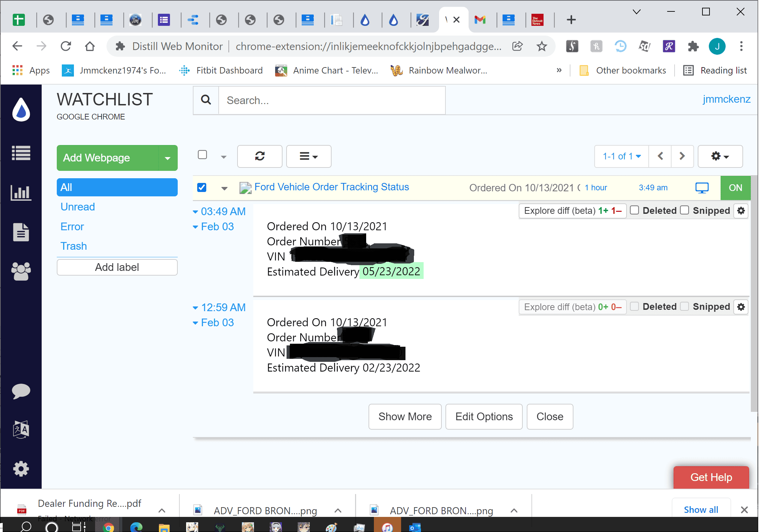
Task: Go to previous page of watchlist
Action: coord(660,156)
